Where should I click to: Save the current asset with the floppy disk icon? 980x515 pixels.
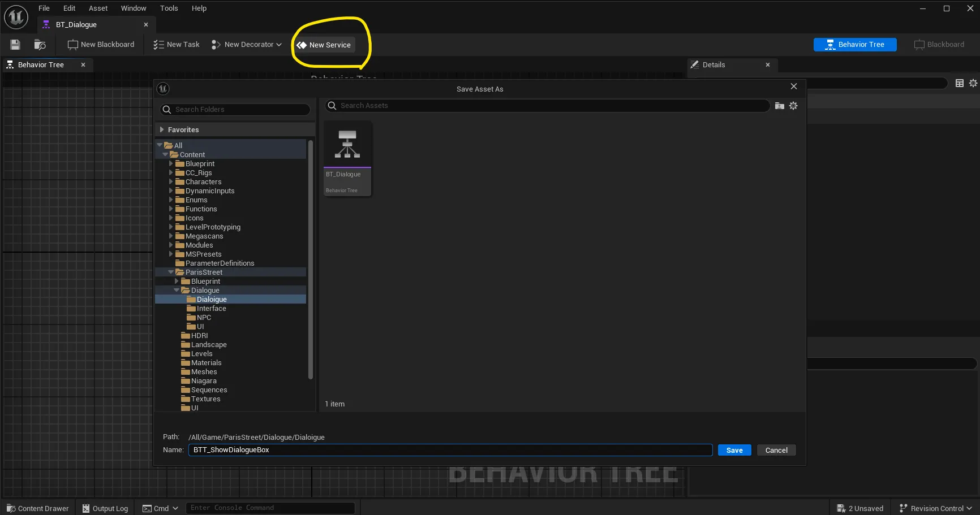click(15, 45)
